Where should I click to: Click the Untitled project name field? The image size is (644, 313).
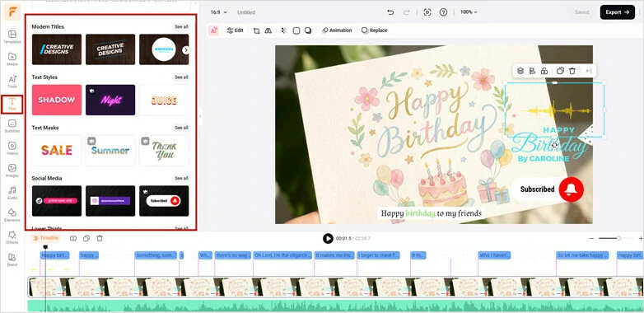click(x=246, y=12)
